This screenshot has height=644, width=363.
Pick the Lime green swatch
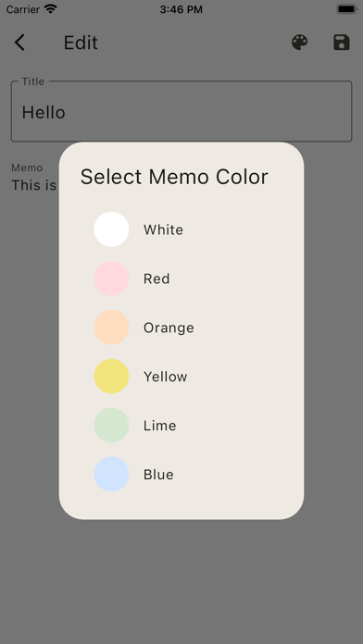[x=111, y=425]
